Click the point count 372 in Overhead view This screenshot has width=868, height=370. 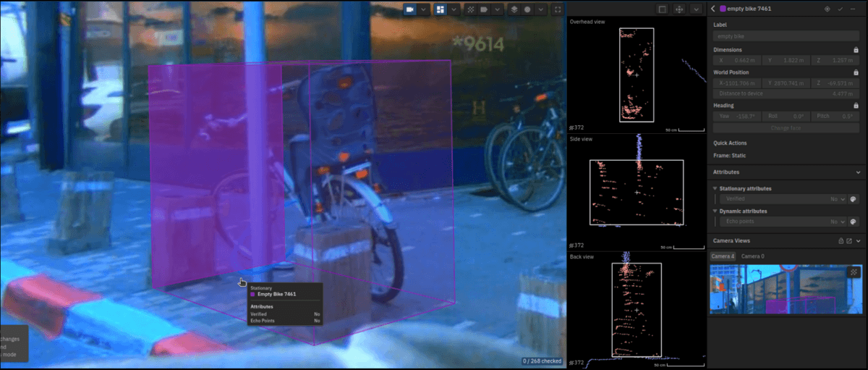[x=577, y=127]
